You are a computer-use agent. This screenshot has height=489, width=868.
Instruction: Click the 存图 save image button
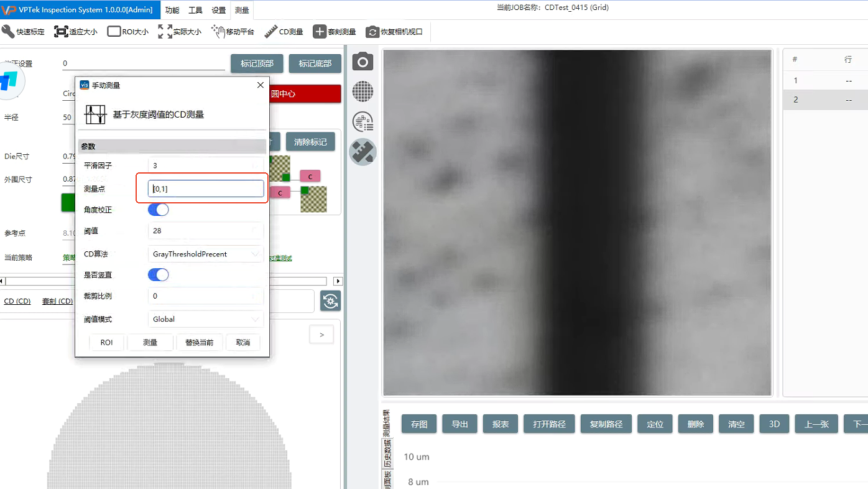(419, 424)
